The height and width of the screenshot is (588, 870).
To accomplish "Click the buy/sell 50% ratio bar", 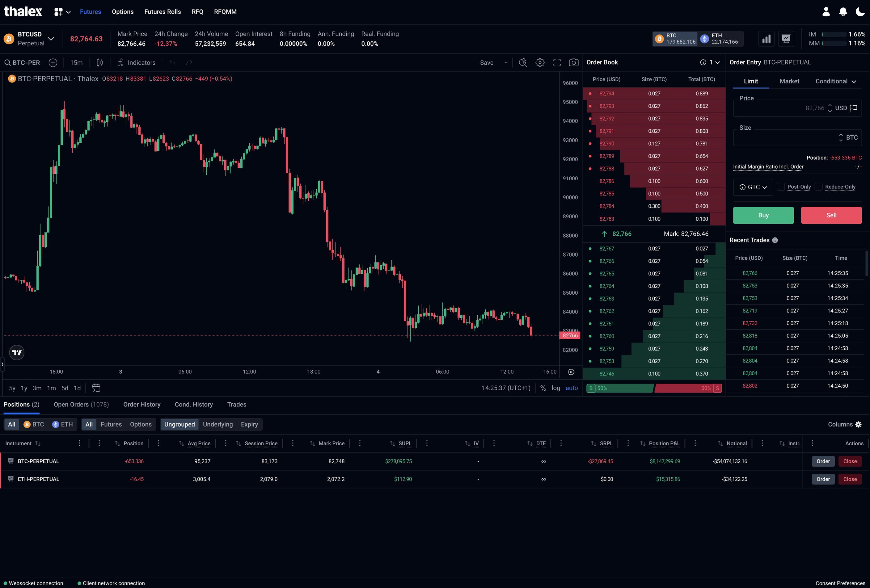I will point(654,388).
